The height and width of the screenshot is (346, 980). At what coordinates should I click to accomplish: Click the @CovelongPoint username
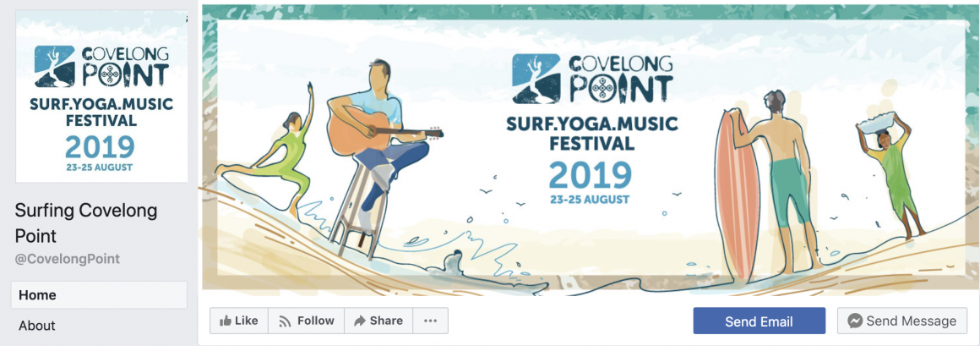(68, 259)
